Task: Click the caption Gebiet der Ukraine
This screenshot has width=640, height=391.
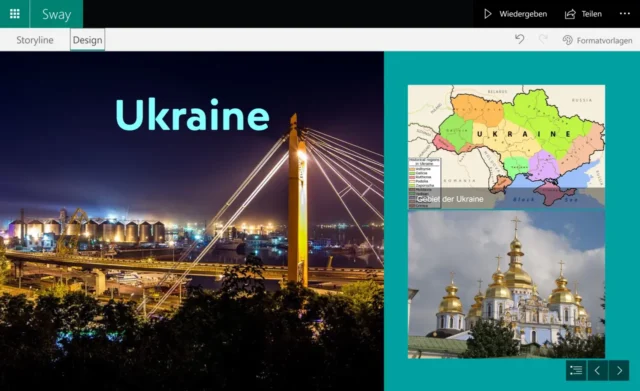Action: click(x=450, y=199)
